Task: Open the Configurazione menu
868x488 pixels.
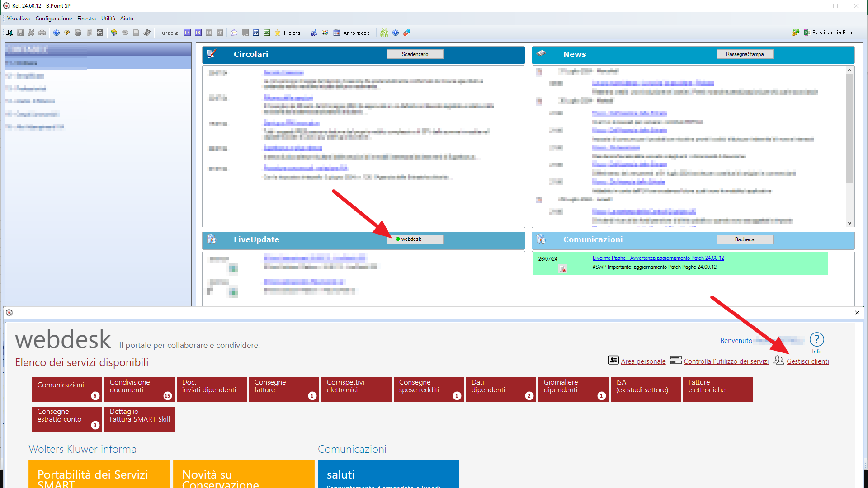Action: pos(54,19)
